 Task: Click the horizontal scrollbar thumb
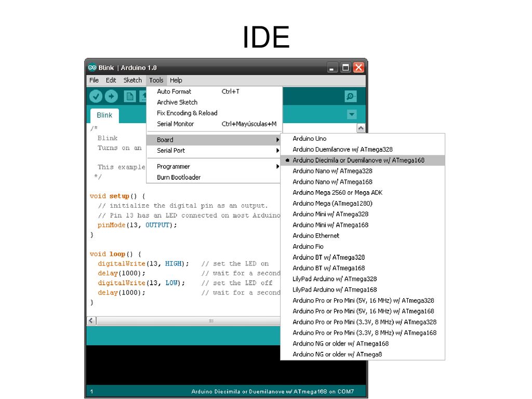188,321
